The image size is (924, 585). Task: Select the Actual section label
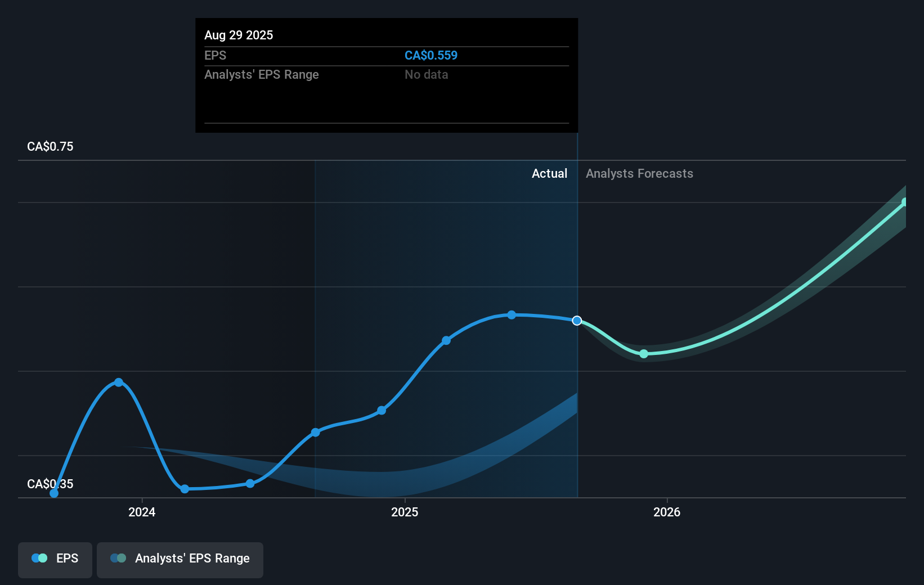click(549, 174)
